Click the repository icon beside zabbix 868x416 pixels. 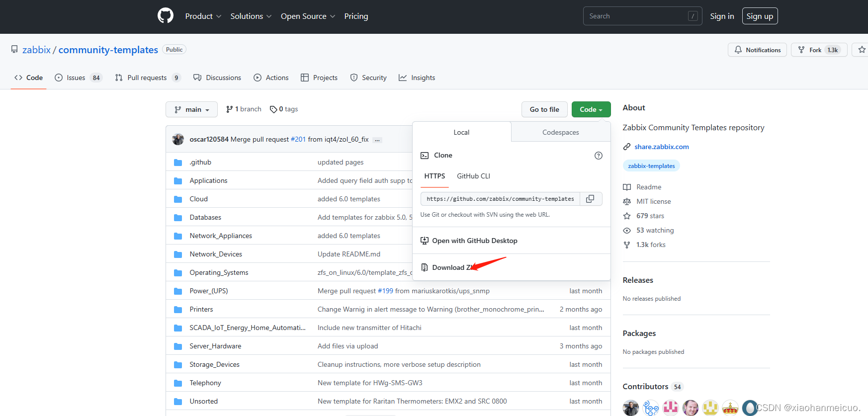click(14, 49)
